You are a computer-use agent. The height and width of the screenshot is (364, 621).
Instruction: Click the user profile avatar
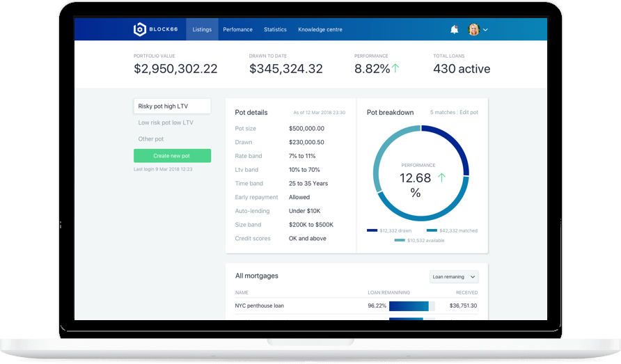point(473,29)
